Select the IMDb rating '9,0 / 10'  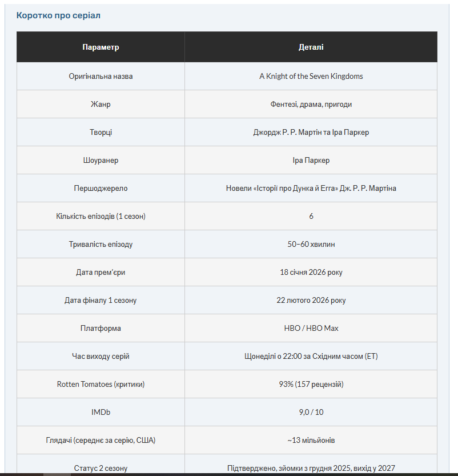(311, 413)
